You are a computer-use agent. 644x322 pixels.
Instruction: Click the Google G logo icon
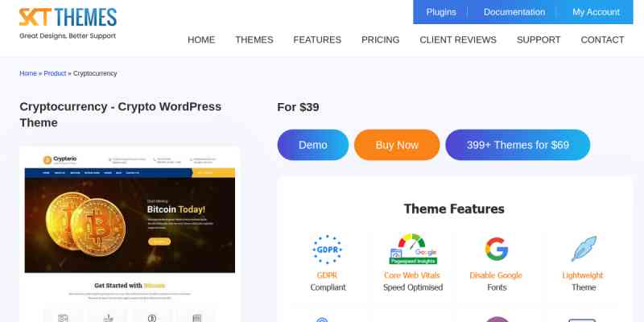[x=496, y=249]
